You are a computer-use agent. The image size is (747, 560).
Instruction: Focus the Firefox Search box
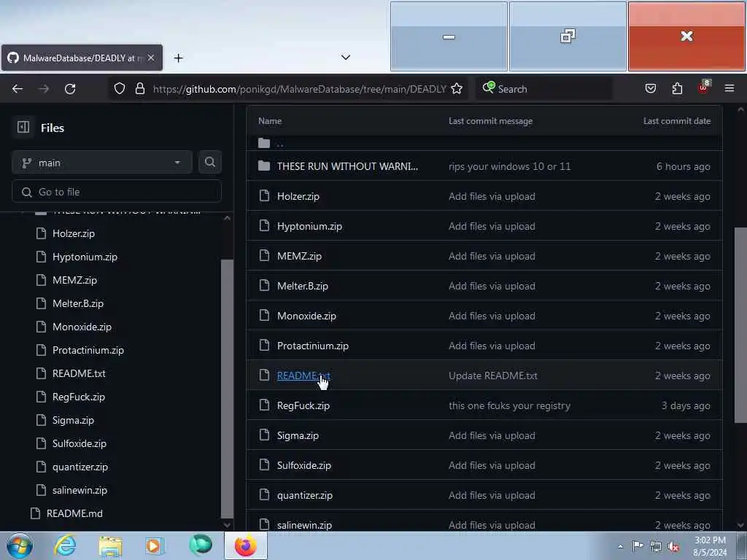[543, 88]
